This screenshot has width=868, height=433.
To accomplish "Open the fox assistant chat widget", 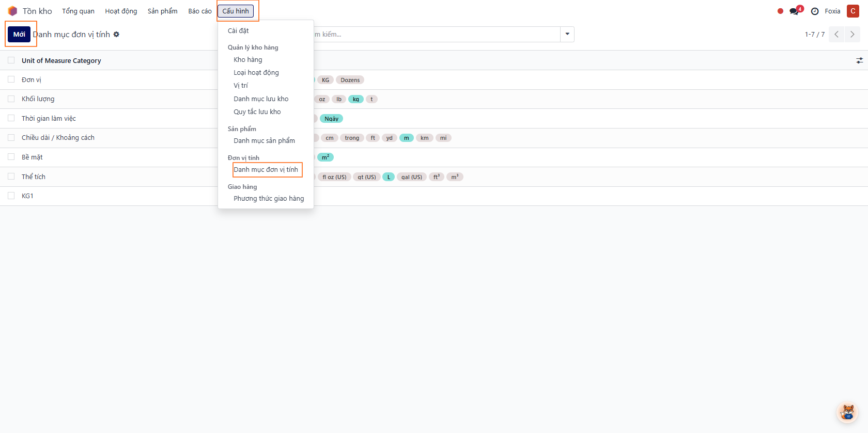I will click(x=847, y=412).
